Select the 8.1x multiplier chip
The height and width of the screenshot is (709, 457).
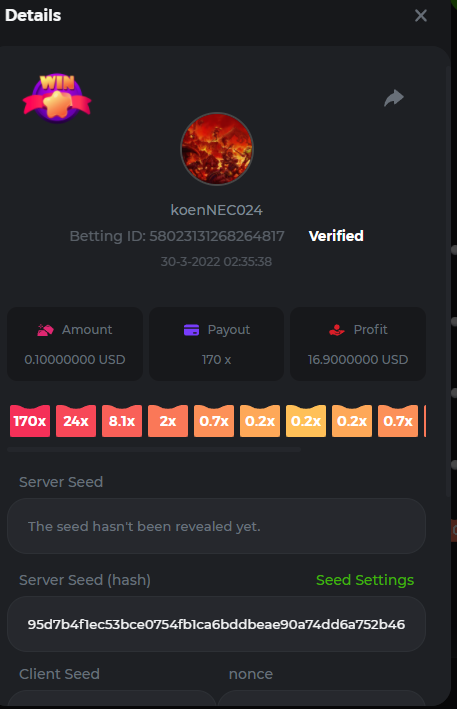[x=122, y=421]
